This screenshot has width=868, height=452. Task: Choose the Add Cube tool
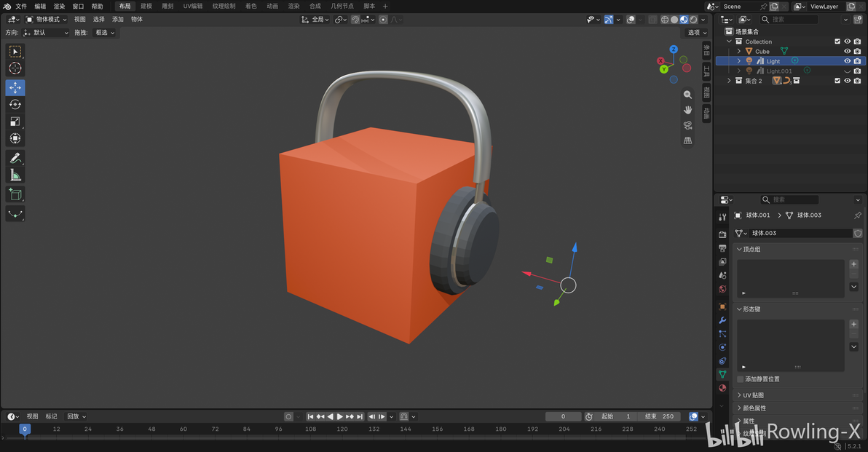click(15, 195)
